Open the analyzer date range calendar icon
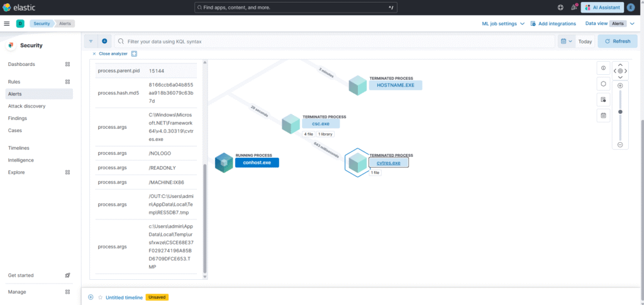The image size is (644, 305). (603, 115)
